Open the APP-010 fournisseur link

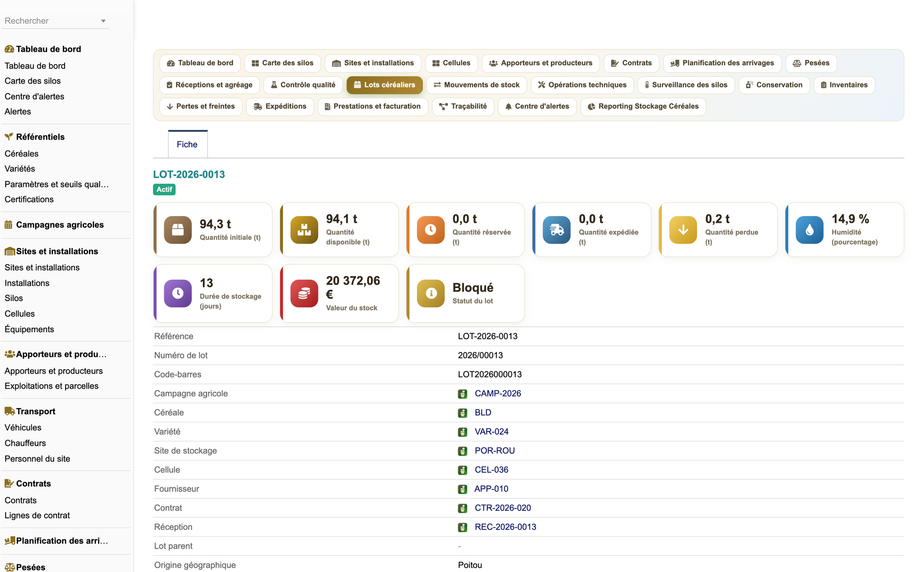click(x=491, y=489)
